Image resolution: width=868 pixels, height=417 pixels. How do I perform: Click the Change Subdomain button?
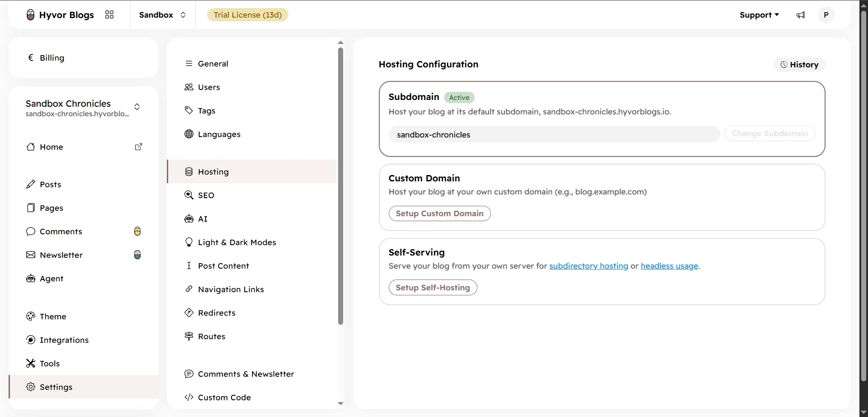click(x=770, y=134)
